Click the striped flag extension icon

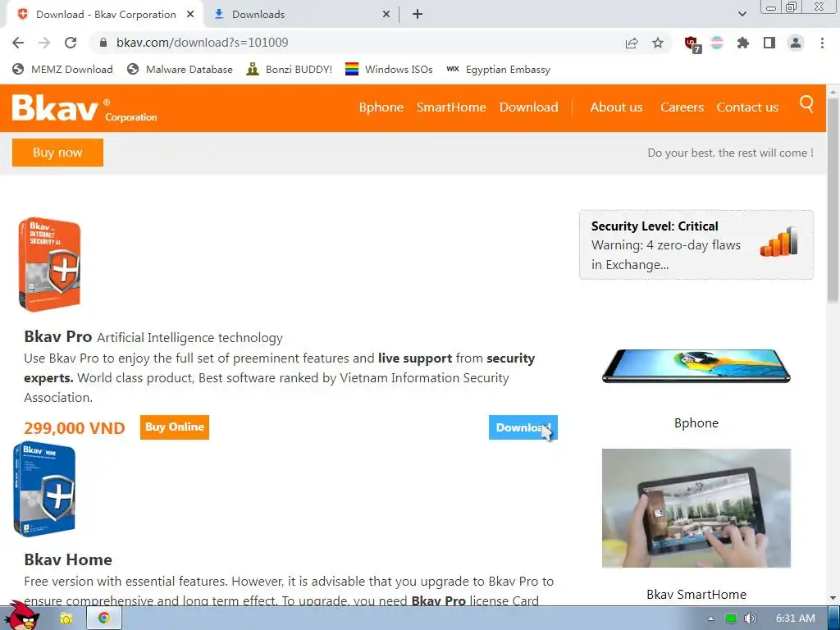[717, 43]
